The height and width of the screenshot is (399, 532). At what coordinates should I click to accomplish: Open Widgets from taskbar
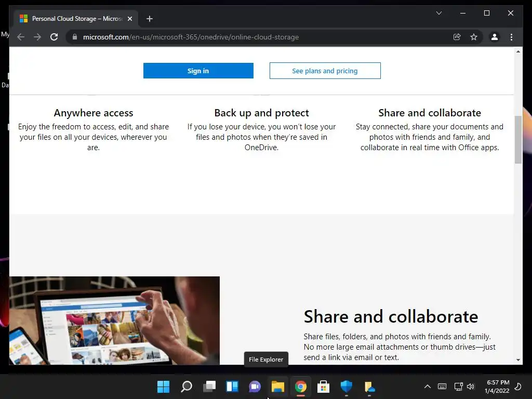(x=232, y=387)
